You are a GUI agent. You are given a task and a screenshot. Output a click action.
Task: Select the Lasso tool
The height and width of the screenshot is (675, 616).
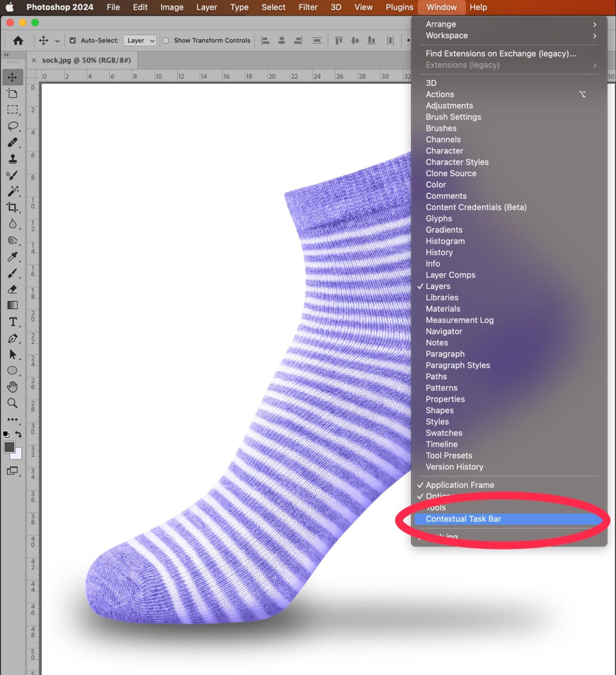tap(12, 126)
